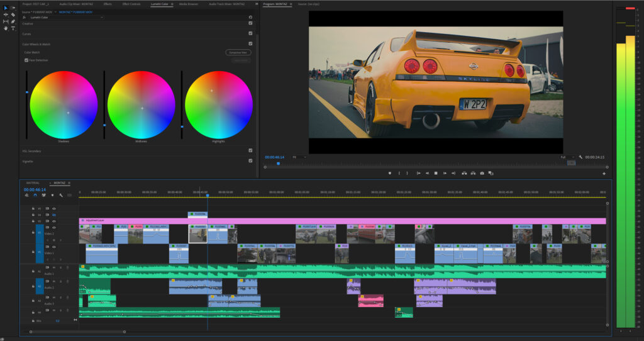Disable the Vignette section checkbox
Viewport: 644px width, 341px height.
[x=250, y=160]
